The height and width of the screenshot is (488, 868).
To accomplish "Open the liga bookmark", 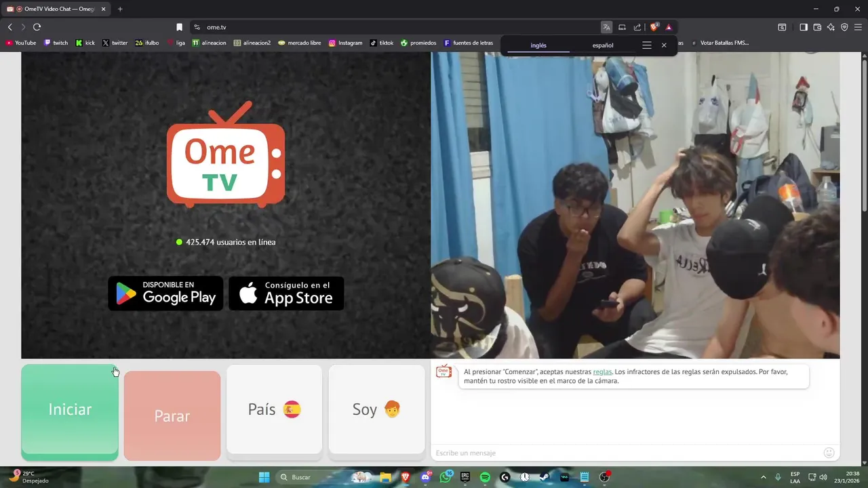I will point(176,43).
